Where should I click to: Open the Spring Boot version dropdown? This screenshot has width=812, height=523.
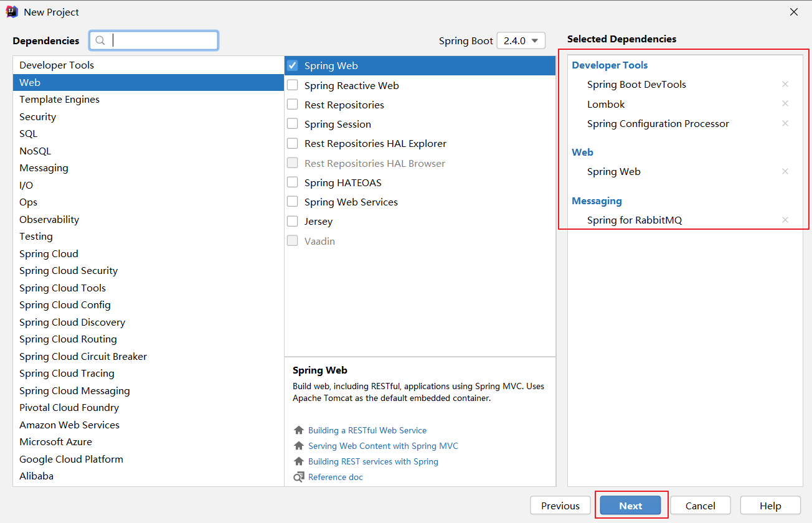[x=521, y=40]
